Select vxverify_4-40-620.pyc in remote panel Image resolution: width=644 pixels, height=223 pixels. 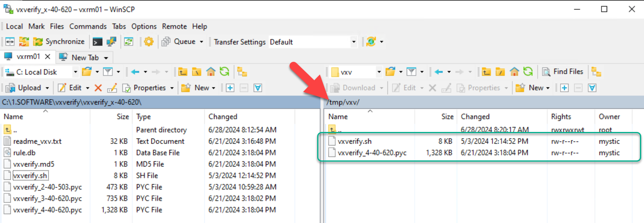click(x=372, y=153)
